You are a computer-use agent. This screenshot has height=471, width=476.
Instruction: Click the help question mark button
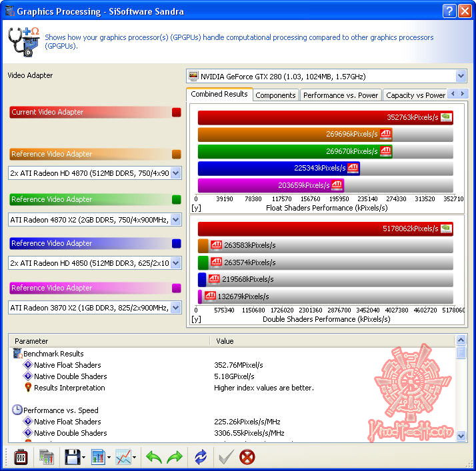(x=449, y=11)
